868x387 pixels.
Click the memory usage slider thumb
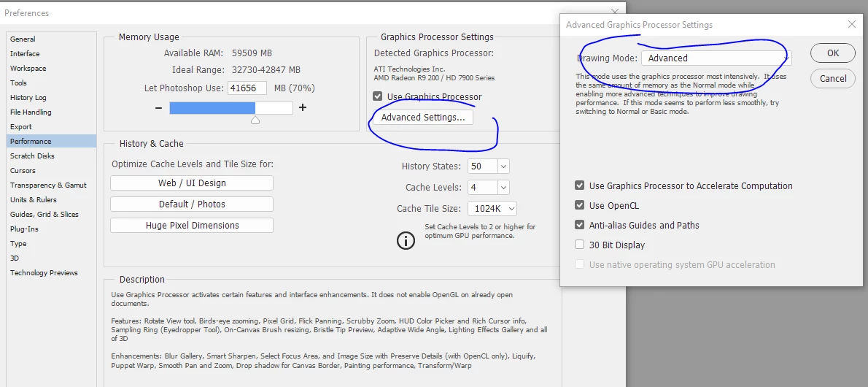click(x=255, y=119)
